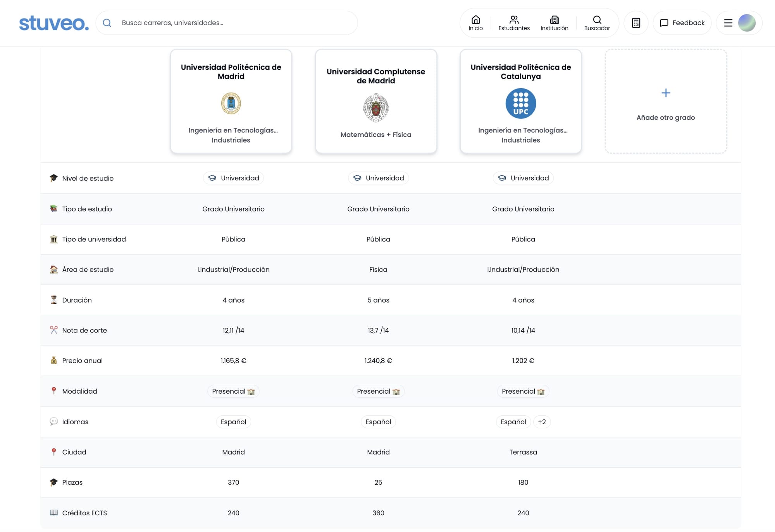
Task: Click the scissors icon beside Nota de corte
Action: (53, 330)
